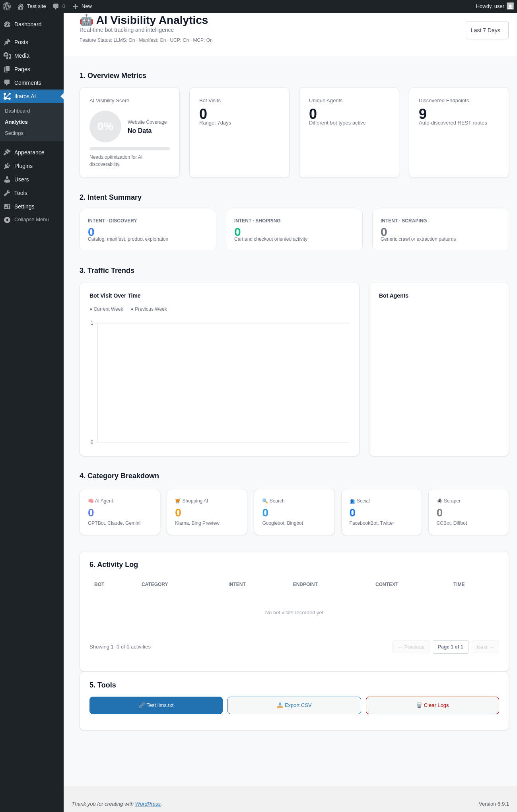Click the WordPress logo icon

[x=7, y=6]
